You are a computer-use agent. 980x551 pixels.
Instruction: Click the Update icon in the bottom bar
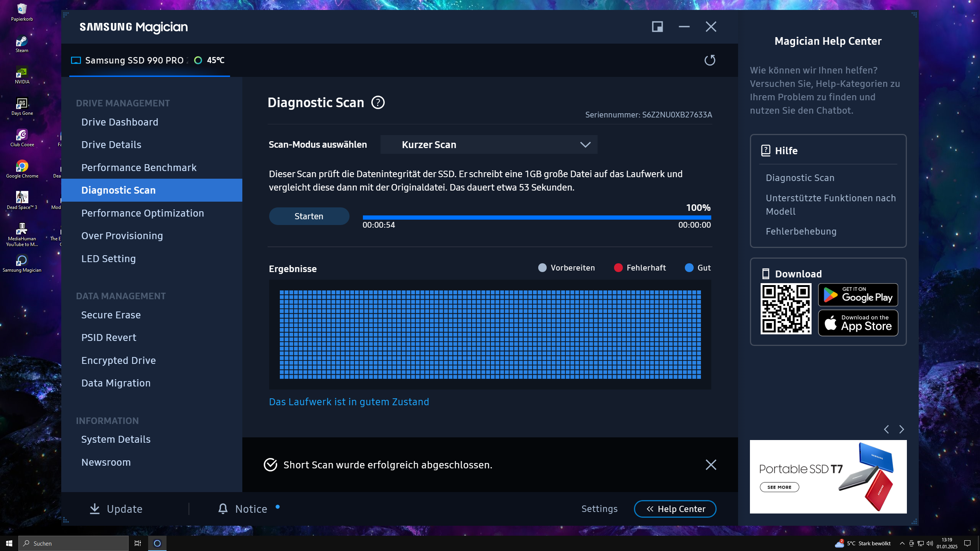[x=94, y=509]
